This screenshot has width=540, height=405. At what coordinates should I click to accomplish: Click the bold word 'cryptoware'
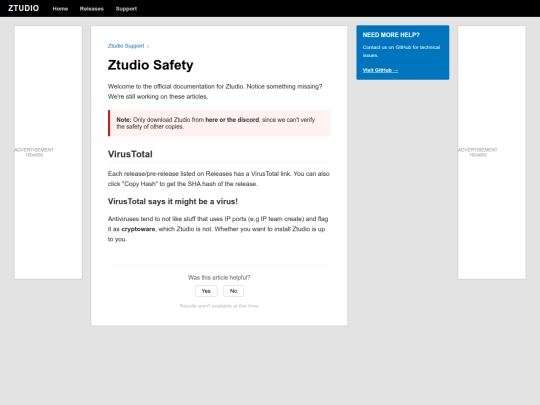pos(138,229)
